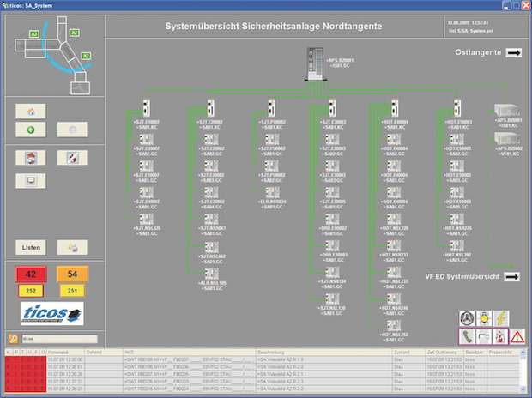Open VF ED Systemübersicht arrow button
532x398 pixels.
tap(512, 277)
